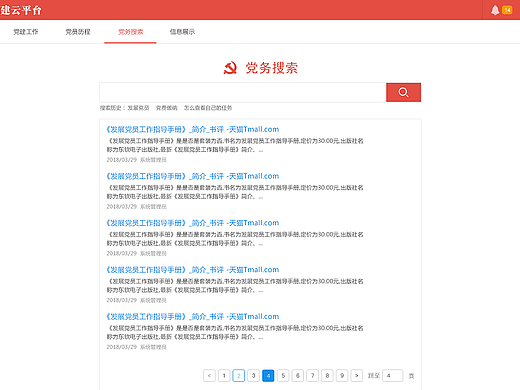Go to page 9 of results
Screen dimensions: 520x390
[x=342, y=376]
